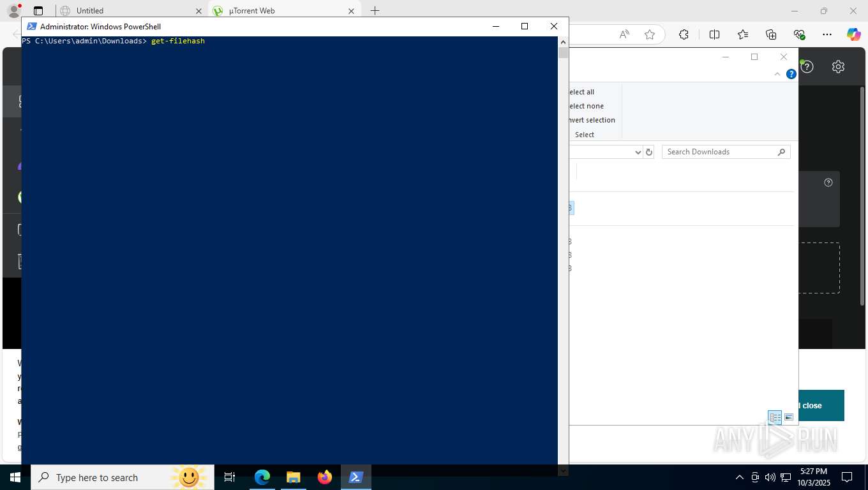Open the Edge extensions puzzle icon

[684, 34]
